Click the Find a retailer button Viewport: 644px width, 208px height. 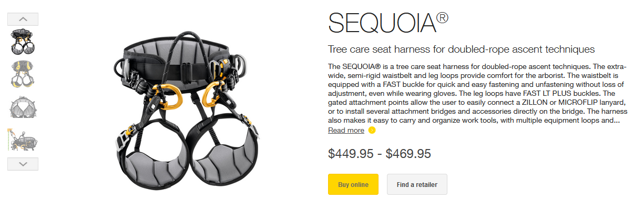click(x=417, y=184)
